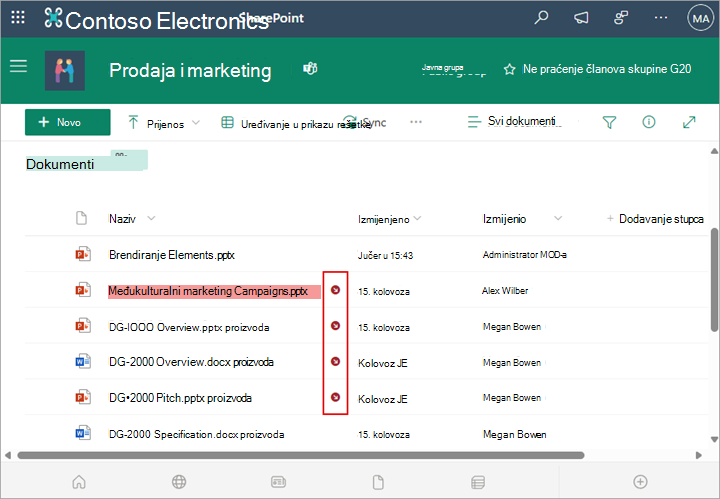Click the Novo button
Screen dimensions: 720x499
point(68,122)
